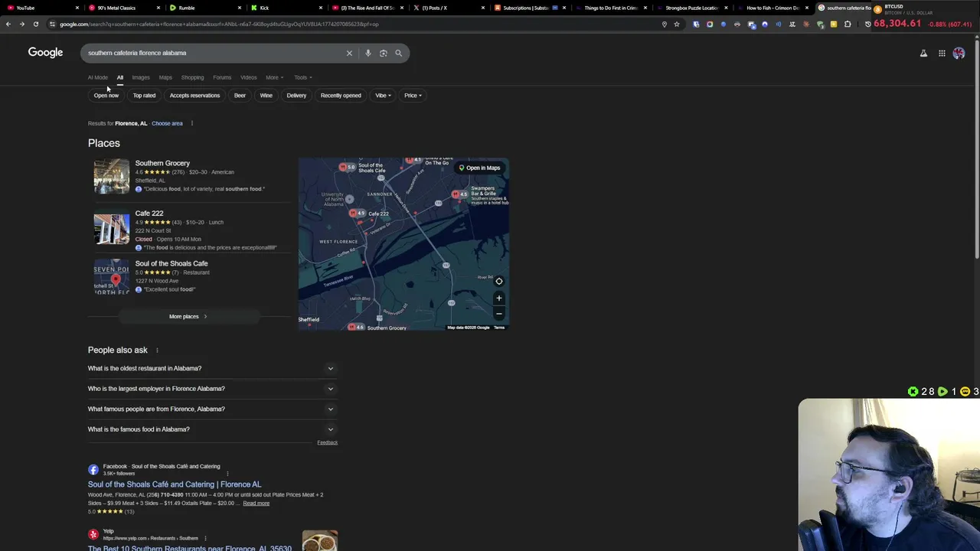The width and height of the screenshot is (980, 551).
Task: Open the three-dot menu on Facebook result
Action: pyautogui.click(x=227, y=473)
